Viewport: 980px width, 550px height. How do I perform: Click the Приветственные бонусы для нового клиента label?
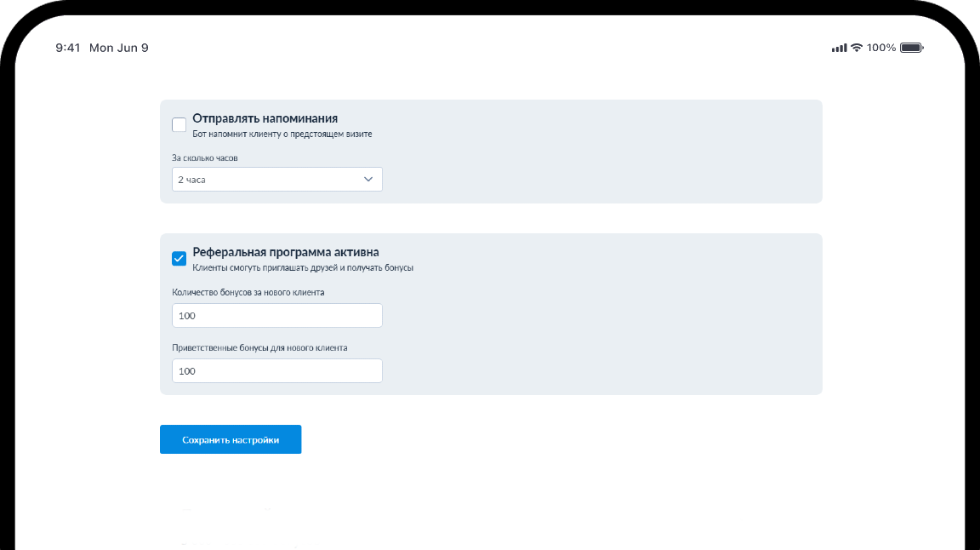click(x=259, y=347)
